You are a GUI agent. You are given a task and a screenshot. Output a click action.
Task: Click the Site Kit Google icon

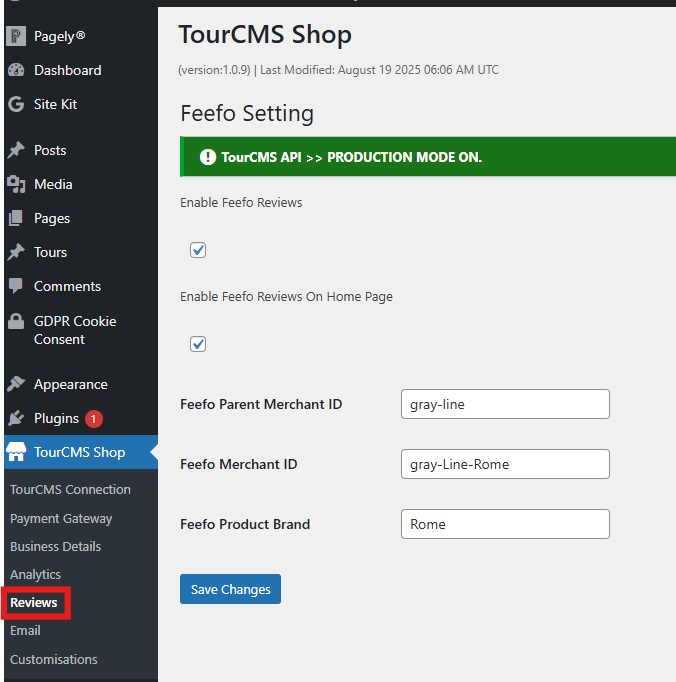[16, 104]
